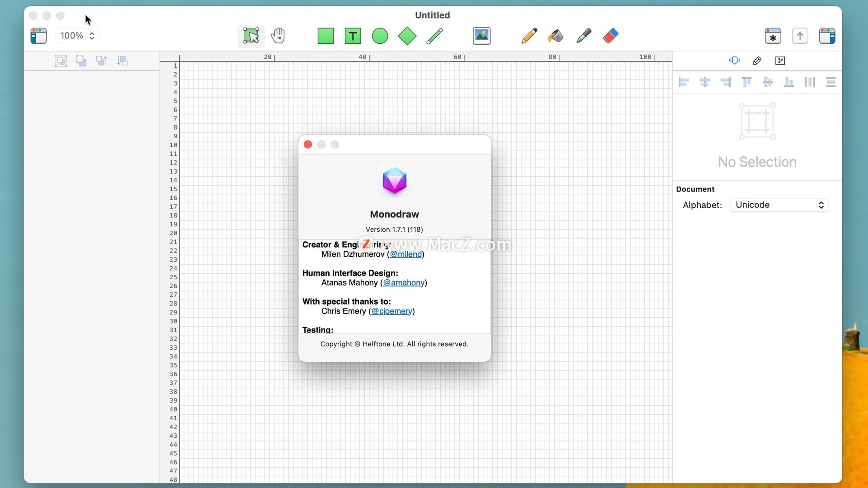Click the Copyright Helftone Ltd. text
The height and width of the screenshot is (488, 868).
click(394, 344)
